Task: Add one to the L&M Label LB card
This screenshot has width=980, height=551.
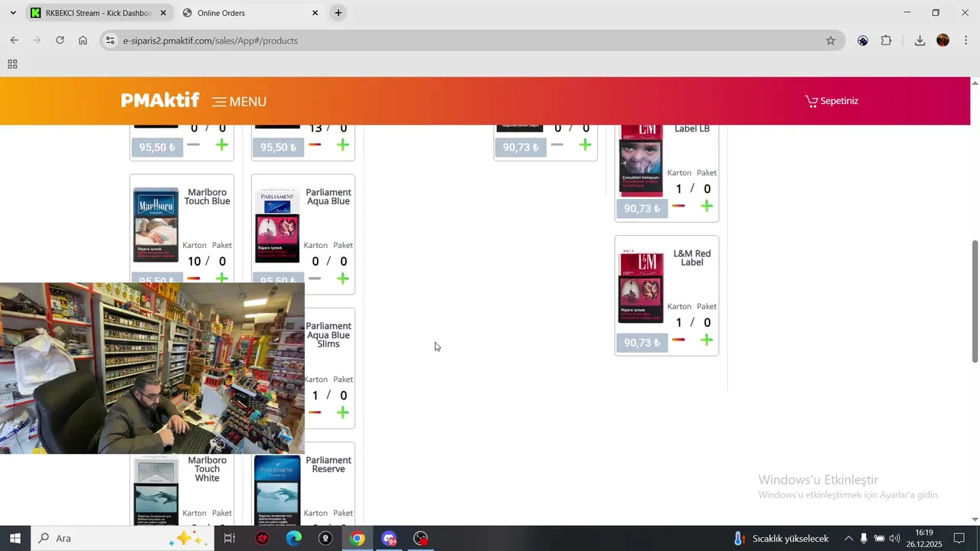Action: point(707,206)
